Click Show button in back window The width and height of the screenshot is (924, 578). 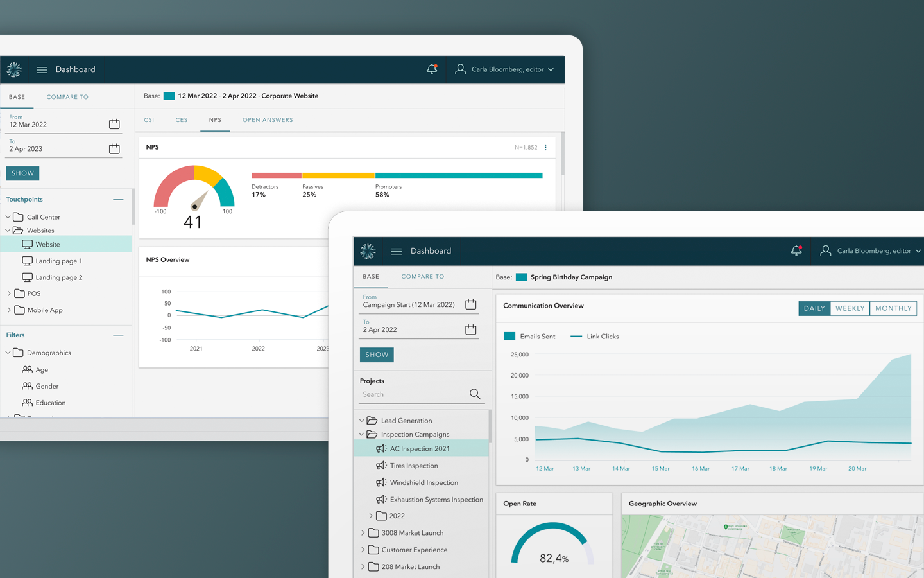[x=22, y=173]
